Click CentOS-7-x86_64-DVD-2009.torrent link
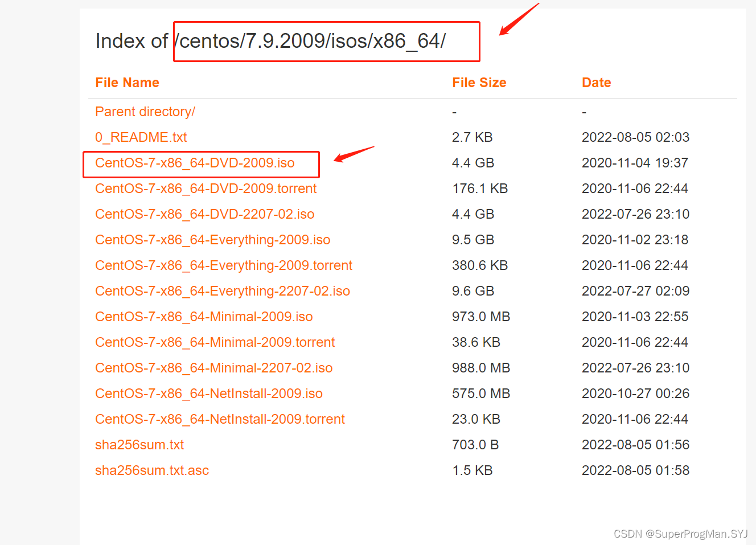The image size is (756, 545). pos(206,189)
